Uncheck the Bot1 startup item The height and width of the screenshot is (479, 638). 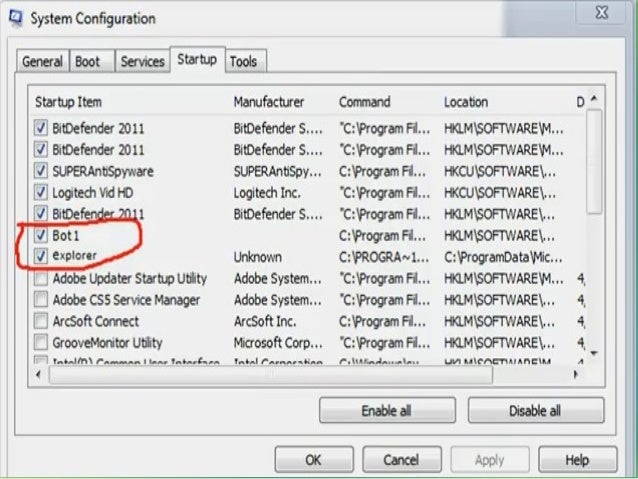point(41,235)
